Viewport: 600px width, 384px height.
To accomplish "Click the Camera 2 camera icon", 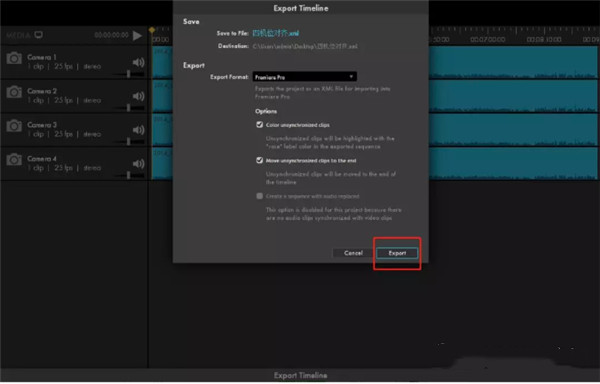I will click(14, 92).
